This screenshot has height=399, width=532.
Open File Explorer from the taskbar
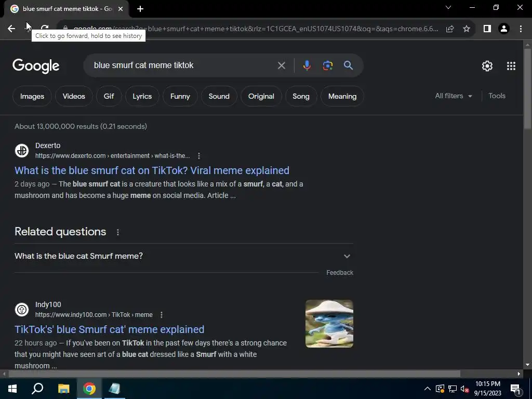(63, 389)
